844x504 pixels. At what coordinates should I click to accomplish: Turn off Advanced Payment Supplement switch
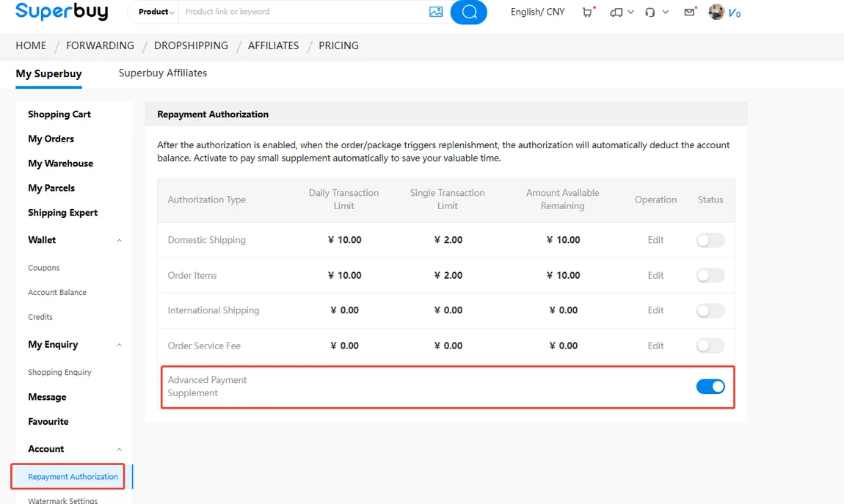(710, 386)
